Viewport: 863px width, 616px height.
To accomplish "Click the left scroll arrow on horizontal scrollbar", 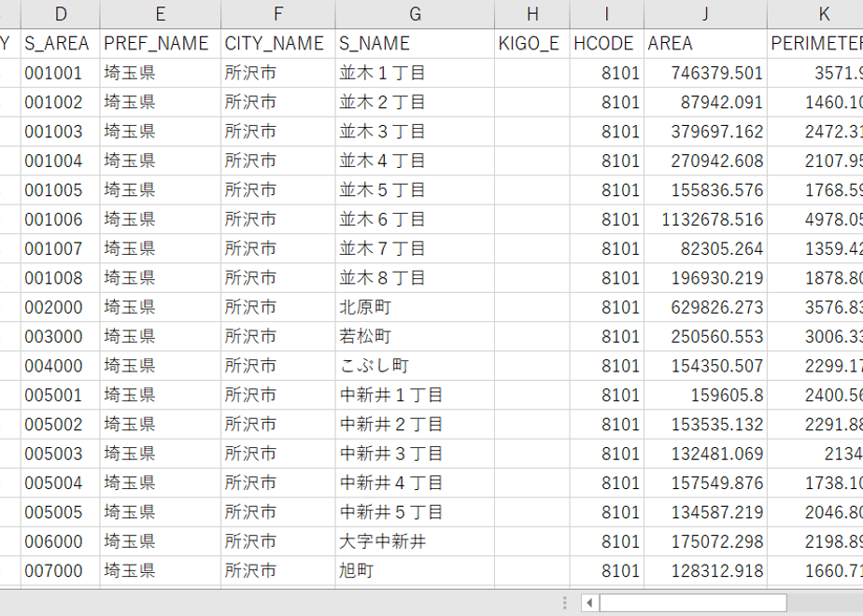I will tap(589, 603).
